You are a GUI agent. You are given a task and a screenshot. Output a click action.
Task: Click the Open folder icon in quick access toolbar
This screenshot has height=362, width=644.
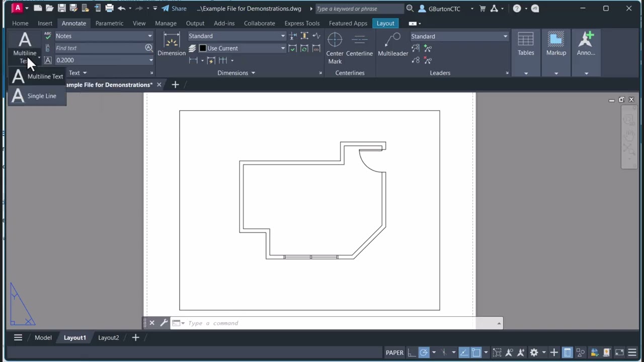pyautogui.click(x=49, y=9)
